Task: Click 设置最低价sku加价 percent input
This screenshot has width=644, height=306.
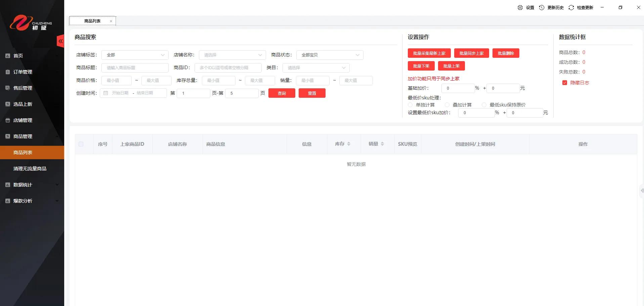Action: tap(476, 113)
